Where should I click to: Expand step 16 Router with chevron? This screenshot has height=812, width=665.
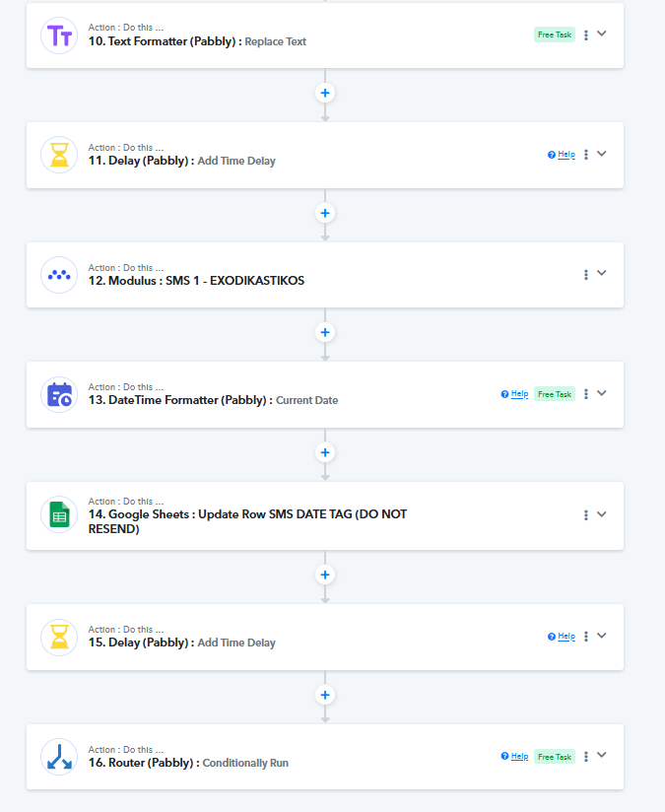coord(601,755)
